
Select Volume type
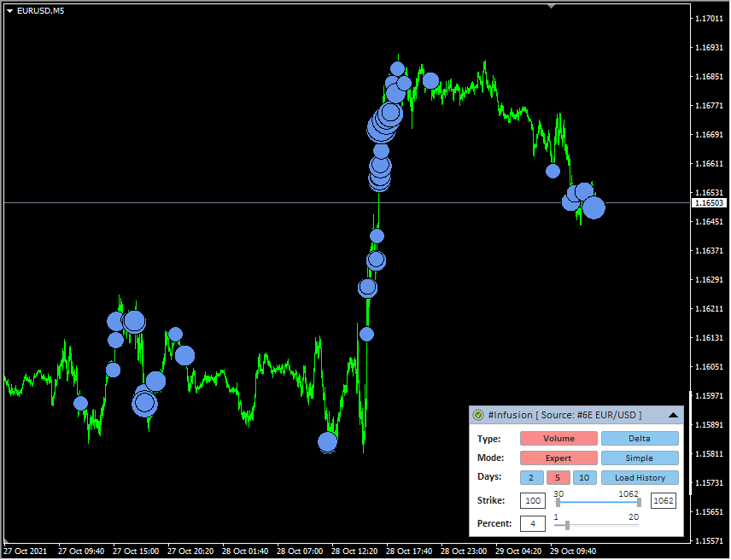coord(558,438)
